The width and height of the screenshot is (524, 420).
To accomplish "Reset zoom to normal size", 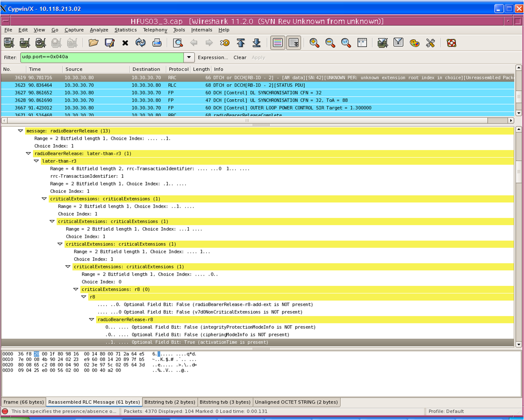I will 346,43.
